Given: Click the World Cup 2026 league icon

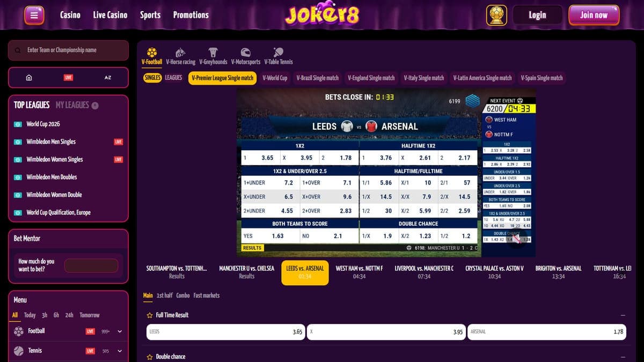Looking at the screenshot, I should click(18, 124).
